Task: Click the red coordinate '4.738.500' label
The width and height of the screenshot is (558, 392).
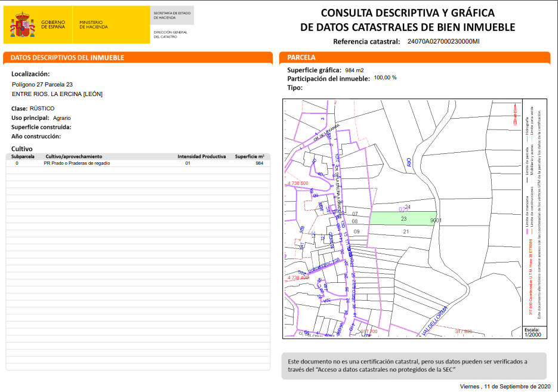Action: click(x=298, y=183)
